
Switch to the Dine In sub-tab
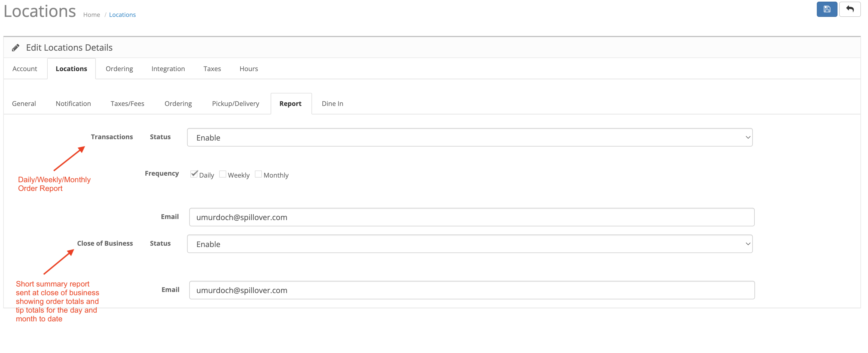tap(332, 104)
